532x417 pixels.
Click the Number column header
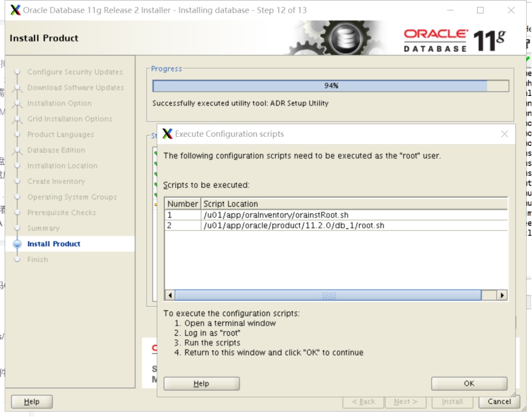point(183,204)
